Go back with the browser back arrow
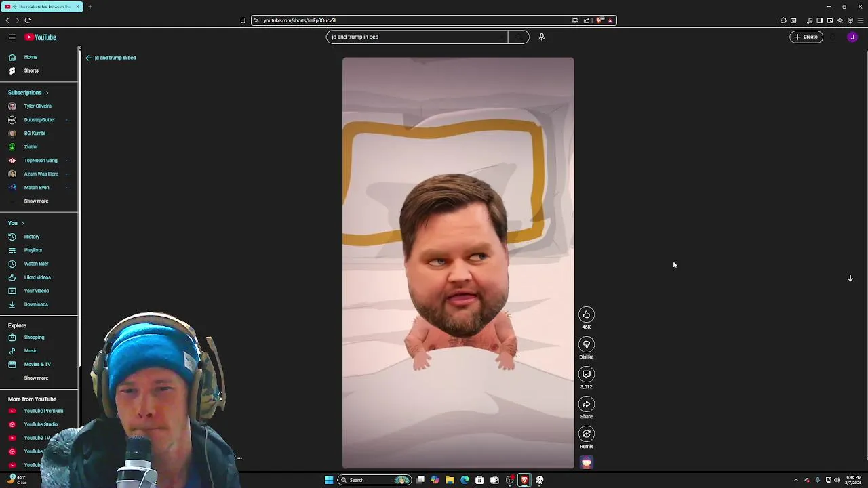This screenshot has width=868, height=488. (x=7, y=20)
